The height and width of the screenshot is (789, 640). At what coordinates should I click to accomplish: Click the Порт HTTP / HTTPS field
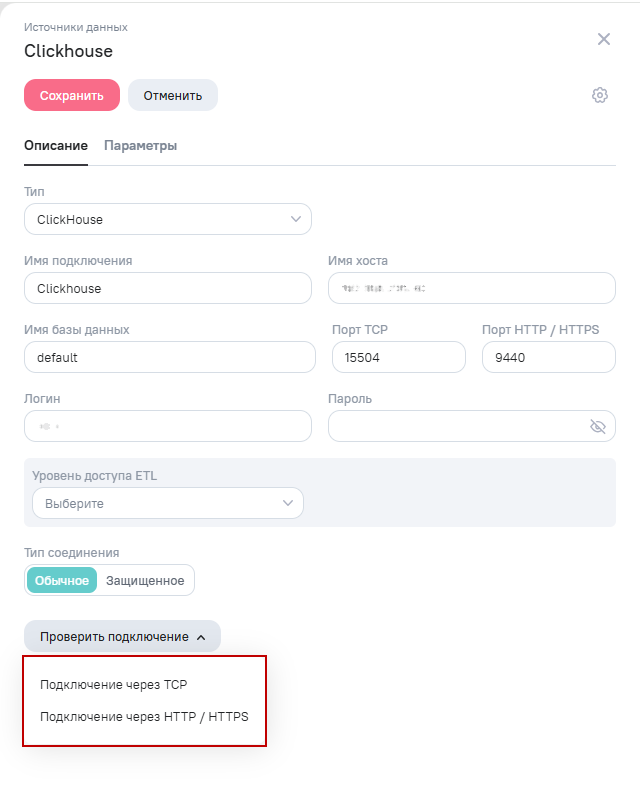[x=549, y=357]
